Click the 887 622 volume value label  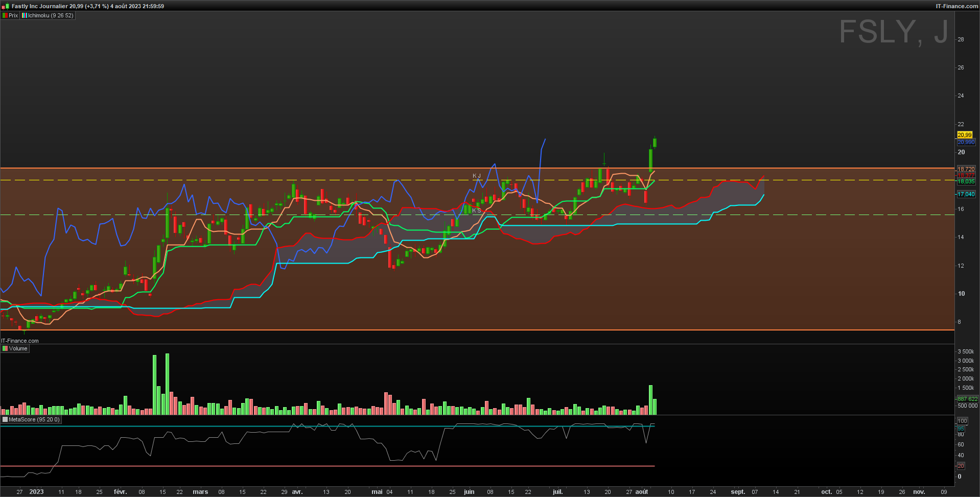tap(967, 399)
